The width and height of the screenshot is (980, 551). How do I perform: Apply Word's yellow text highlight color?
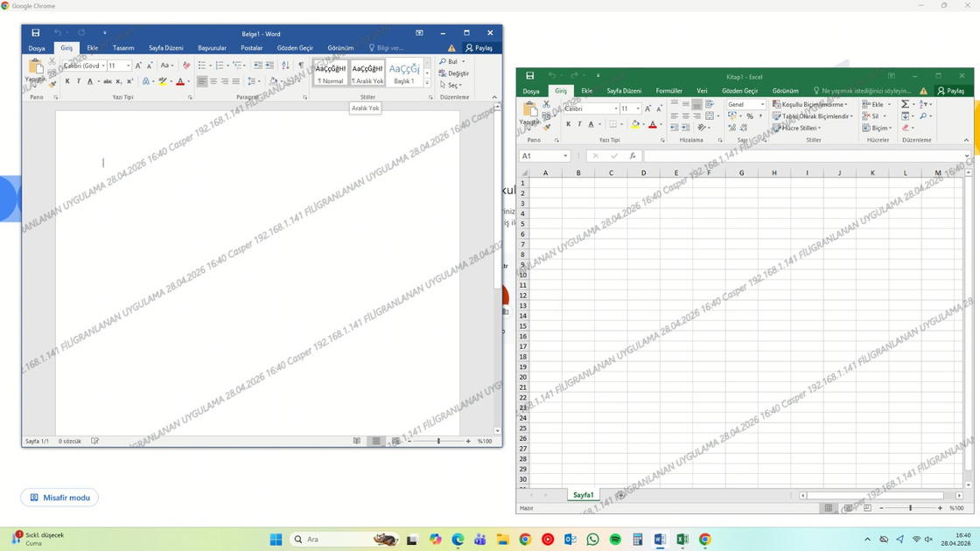[163, 81]
